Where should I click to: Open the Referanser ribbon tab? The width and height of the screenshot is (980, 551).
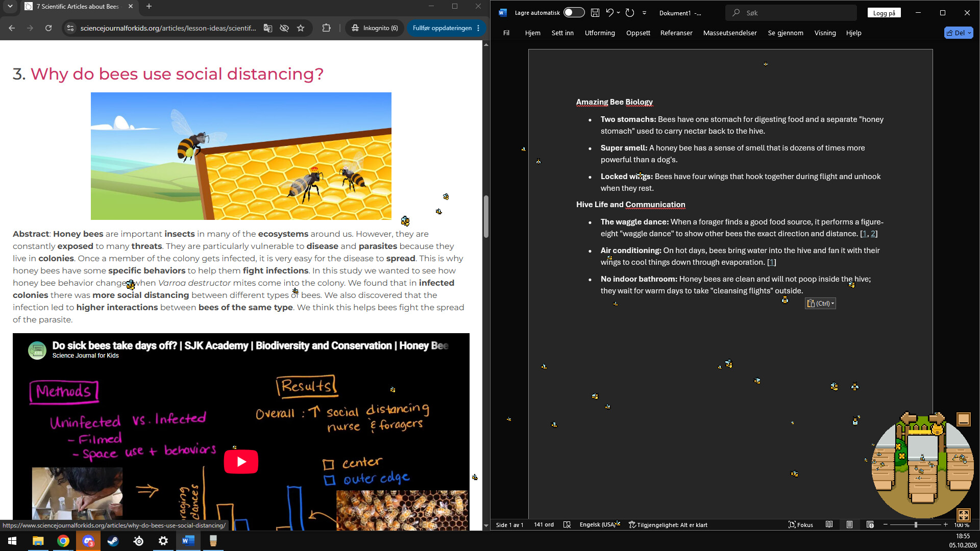pos(676,33)
